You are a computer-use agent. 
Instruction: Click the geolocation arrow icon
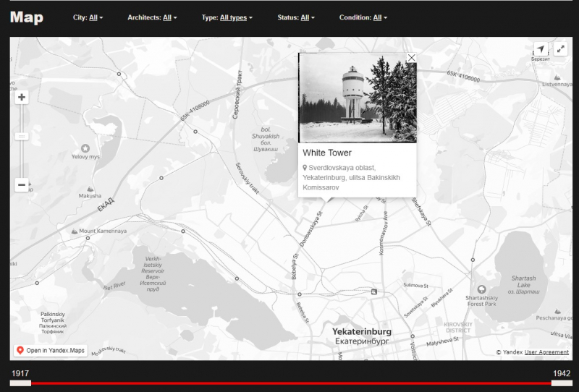tap(541, 49)
